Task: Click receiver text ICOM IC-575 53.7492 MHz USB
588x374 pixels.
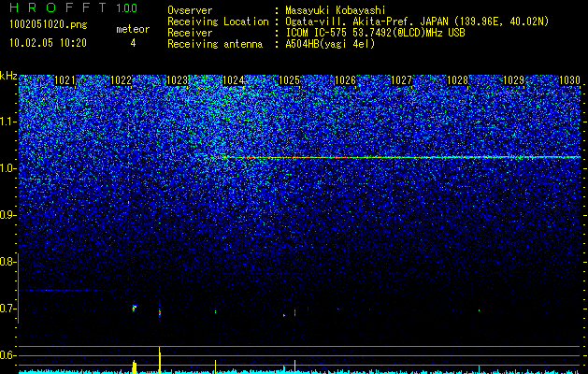Action: click(375, 33)
